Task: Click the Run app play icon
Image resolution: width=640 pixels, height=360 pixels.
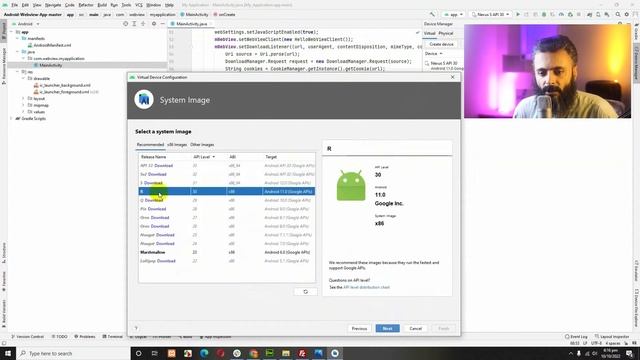Action: pos(518,14)
